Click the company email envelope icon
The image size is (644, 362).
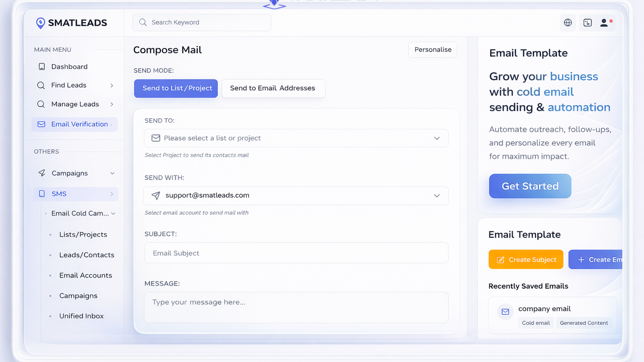(505, 312)
